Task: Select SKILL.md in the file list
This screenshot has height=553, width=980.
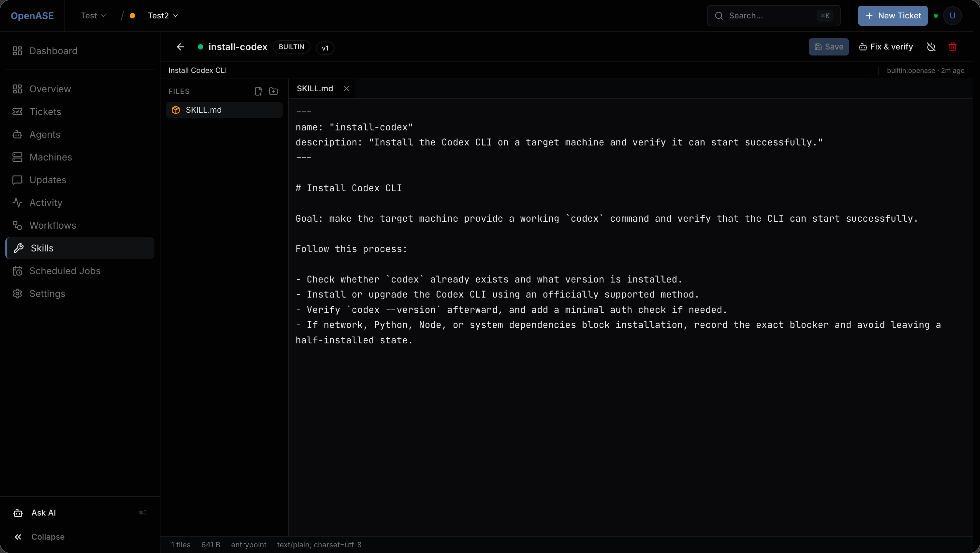Action: click(x=224, y=110)
